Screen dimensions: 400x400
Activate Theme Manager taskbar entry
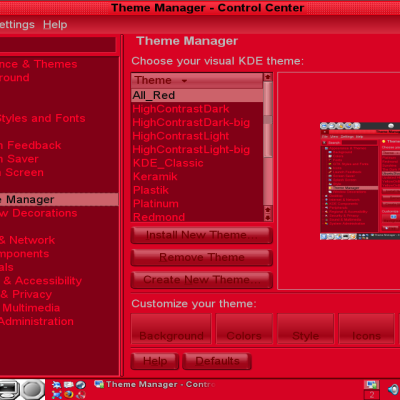pyautogui.click(x=155, y=384)
